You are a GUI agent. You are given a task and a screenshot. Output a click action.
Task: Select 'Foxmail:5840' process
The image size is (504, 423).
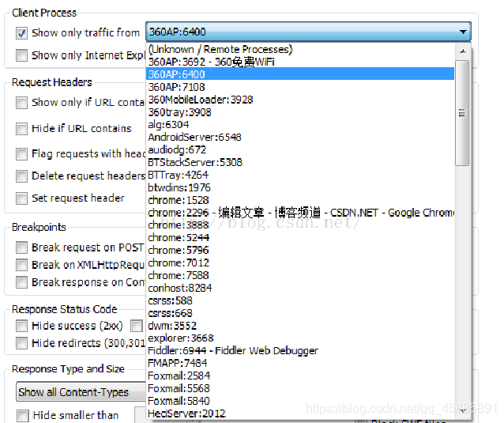coord(300,401)
